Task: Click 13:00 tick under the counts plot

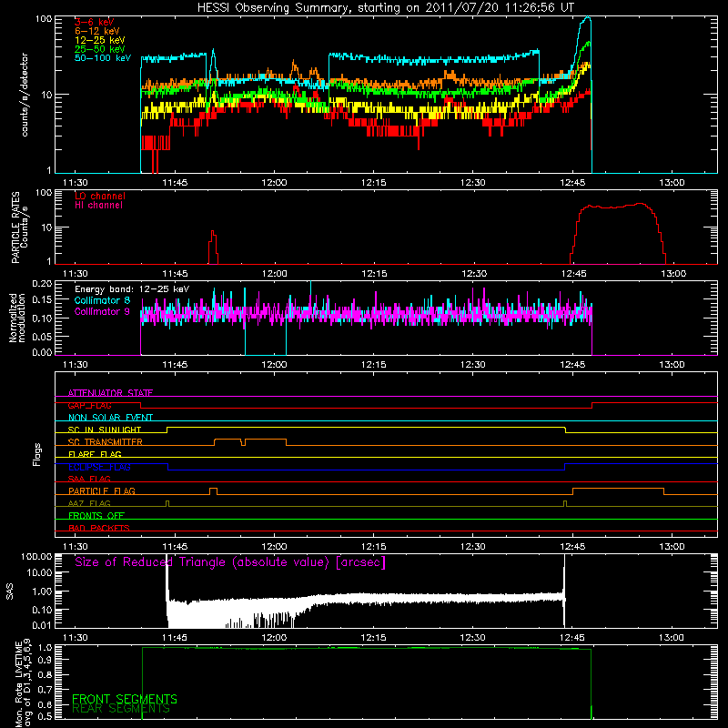Action: pyautogui.click(x=672, y=183)
